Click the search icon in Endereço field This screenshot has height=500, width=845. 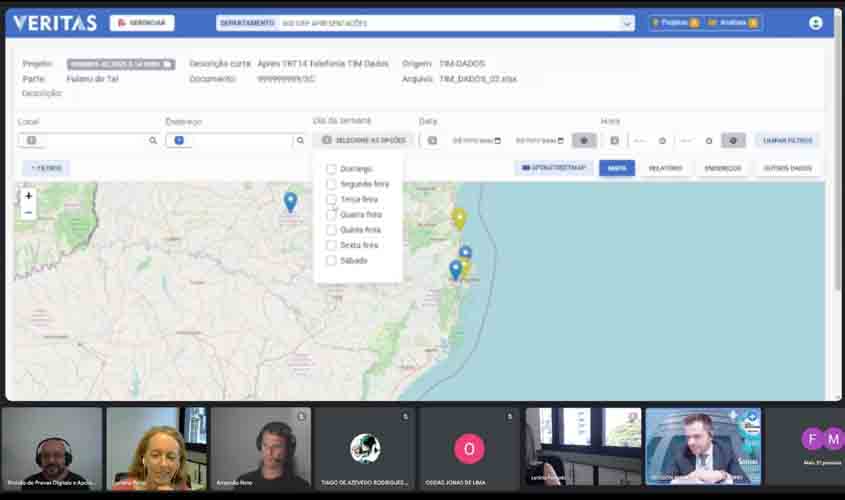[x=299, y=141]
